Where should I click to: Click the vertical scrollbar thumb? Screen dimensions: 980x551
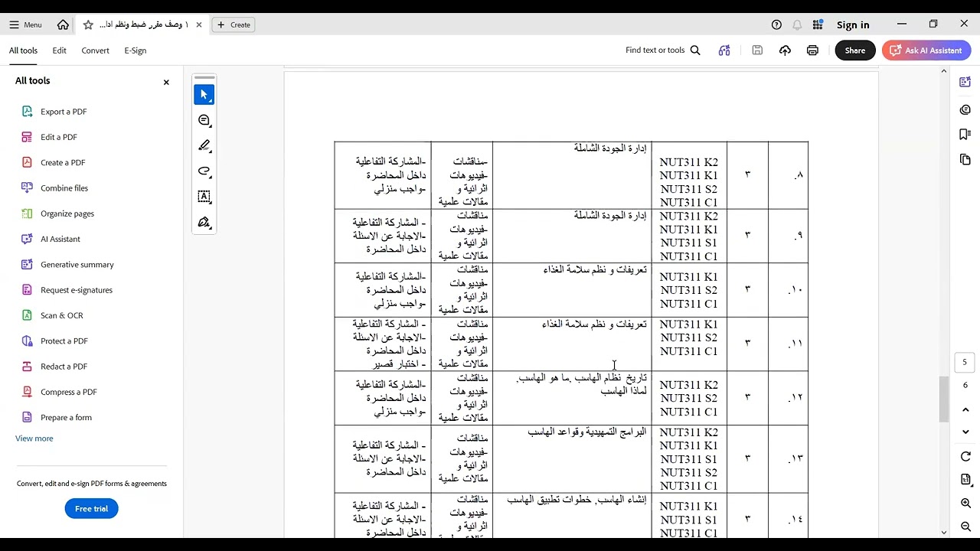click(x=943, y=399)
